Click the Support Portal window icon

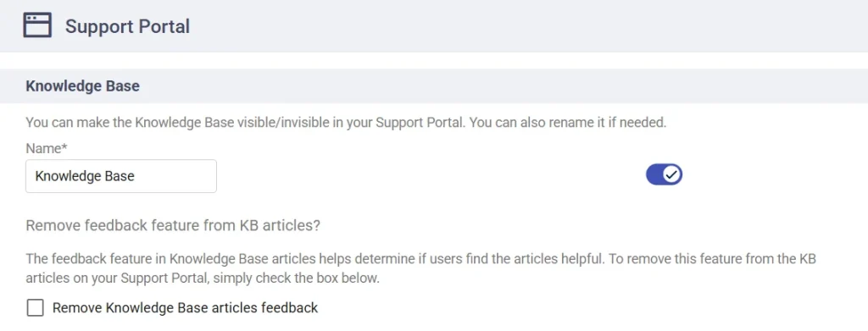pos(37,25)
